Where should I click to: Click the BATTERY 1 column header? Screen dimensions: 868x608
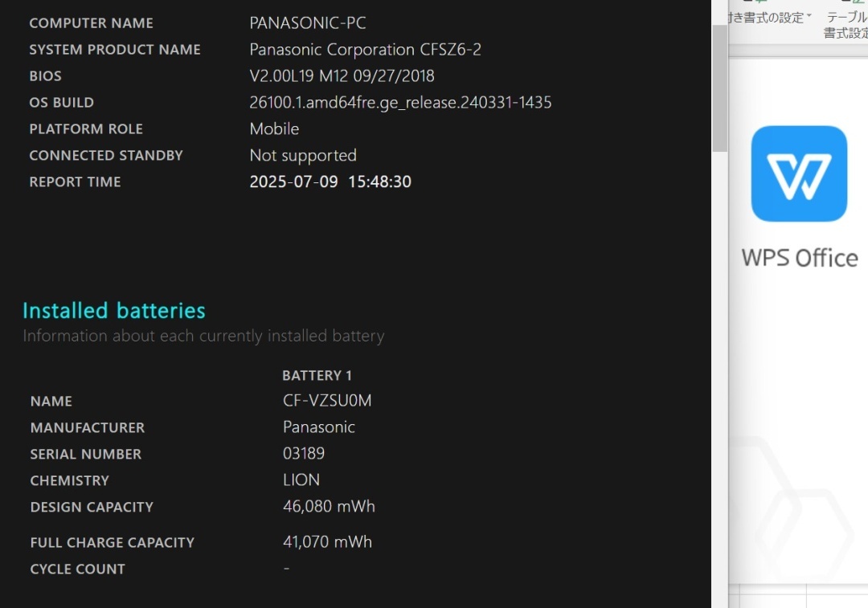click(317, 376)
